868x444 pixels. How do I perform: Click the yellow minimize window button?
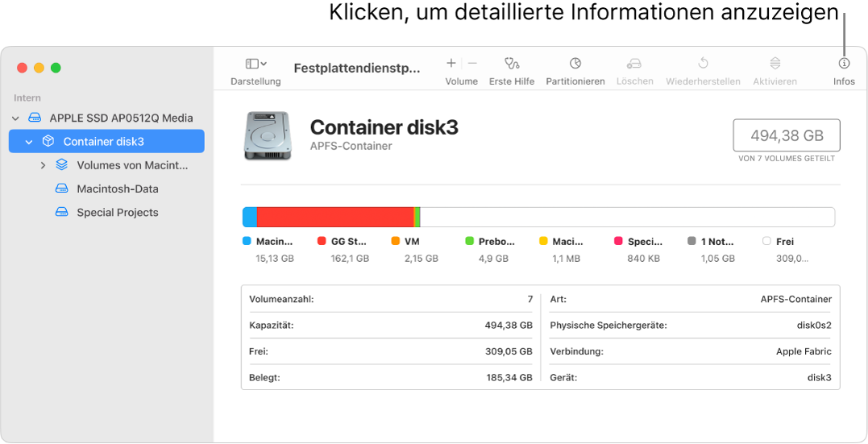[x=39, y=68]
